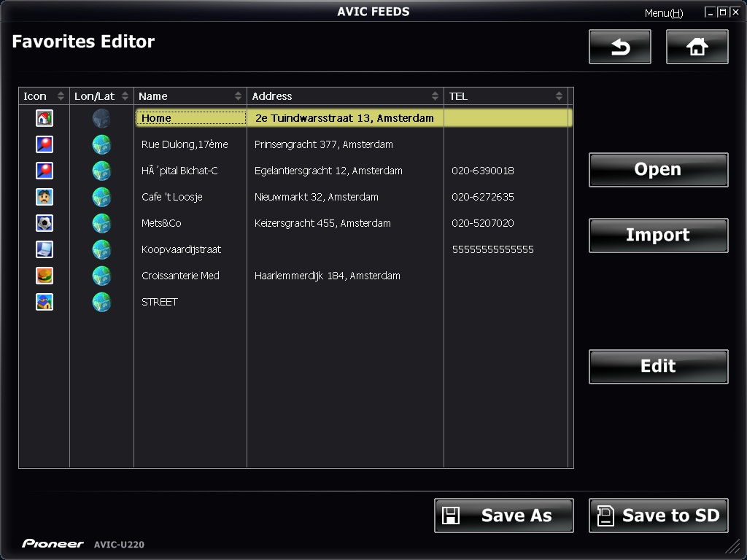Select the laptop icon for Koopvaardijstraat
The image size is (747, 560).
pos(44,249)
